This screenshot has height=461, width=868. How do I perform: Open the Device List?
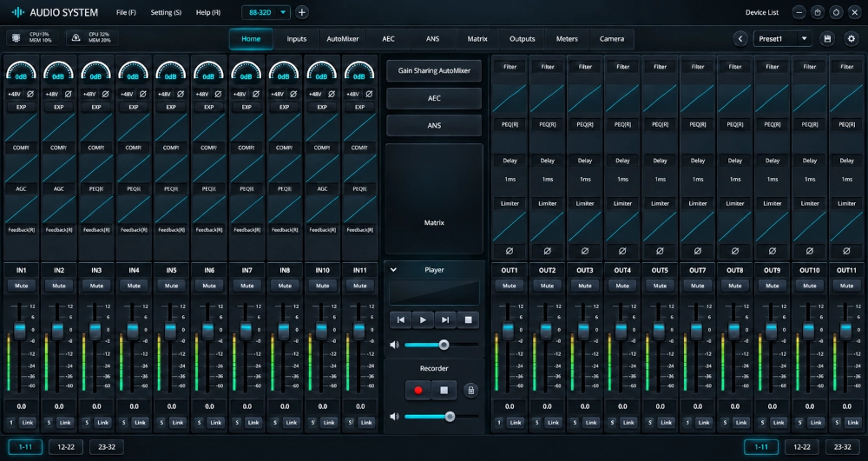coord(762,12)
